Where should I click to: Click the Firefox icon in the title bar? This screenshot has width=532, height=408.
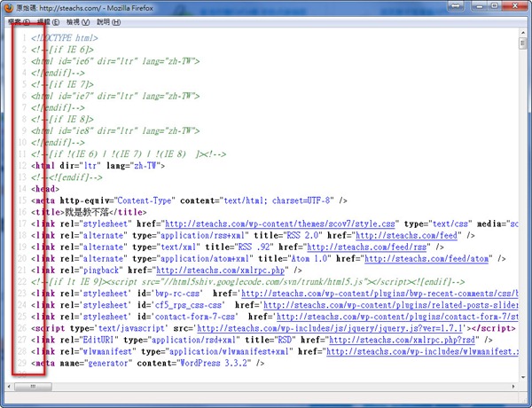[x=9, y=7]
